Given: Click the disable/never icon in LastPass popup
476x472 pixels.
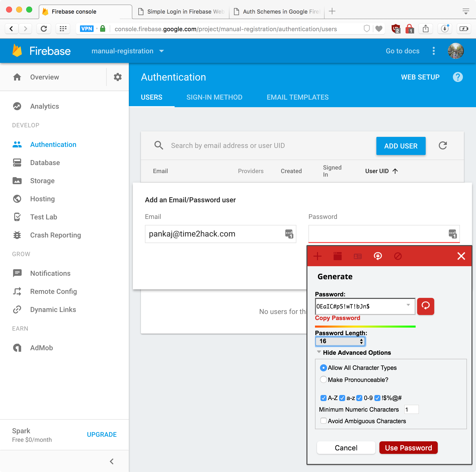Looking at the screenshot, I should pyautogui.click(x=398, y=256).
